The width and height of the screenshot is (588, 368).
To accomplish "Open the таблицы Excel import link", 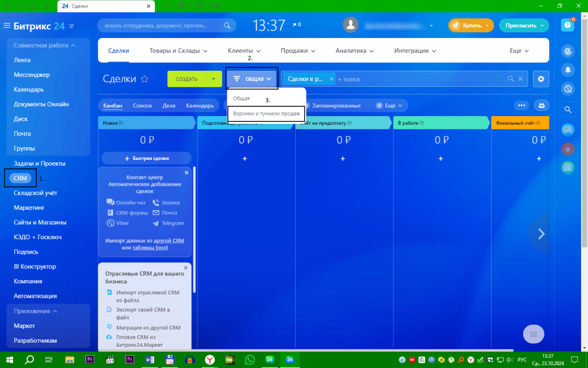I will pos(150,247).
